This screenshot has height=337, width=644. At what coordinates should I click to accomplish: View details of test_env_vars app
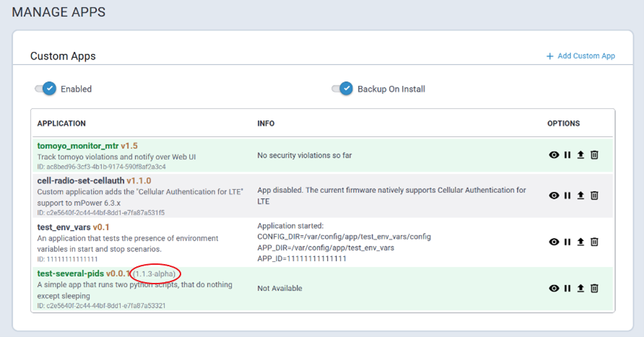point(554,242)
